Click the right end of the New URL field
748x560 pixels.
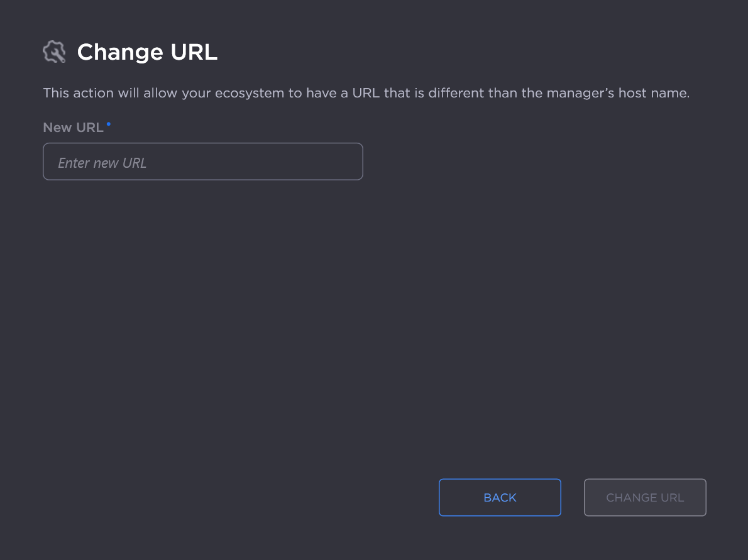tap(349, 162)
